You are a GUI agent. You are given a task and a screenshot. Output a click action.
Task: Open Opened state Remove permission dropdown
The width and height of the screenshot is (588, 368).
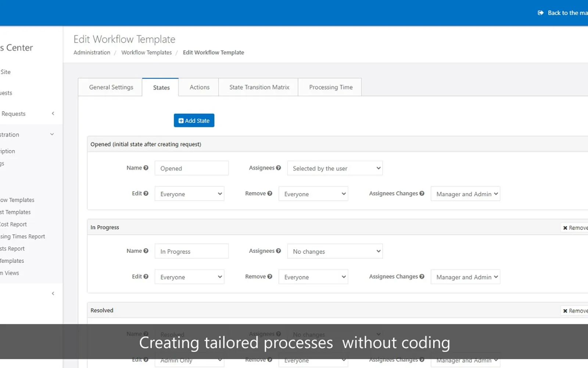(x=313, y=194)
